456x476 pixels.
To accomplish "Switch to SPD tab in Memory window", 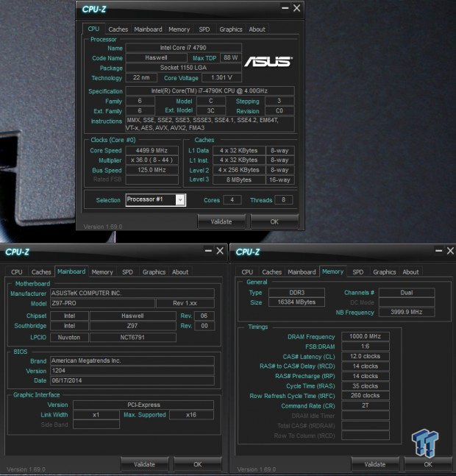I will point(358,272).
